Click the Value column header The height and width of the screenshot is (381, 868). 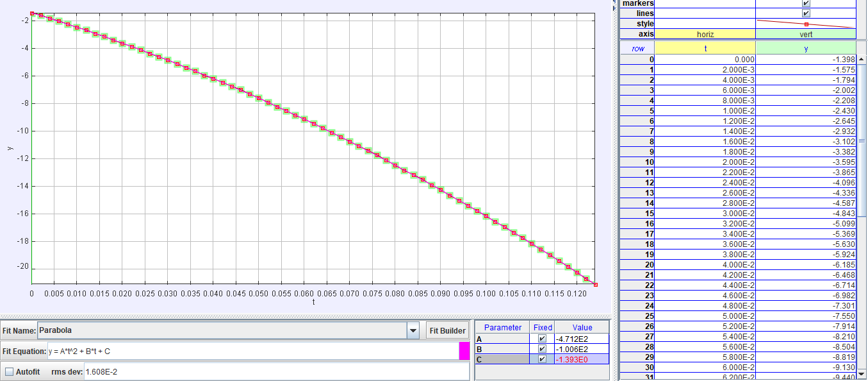pyautogui.click(x=582, y=327)
